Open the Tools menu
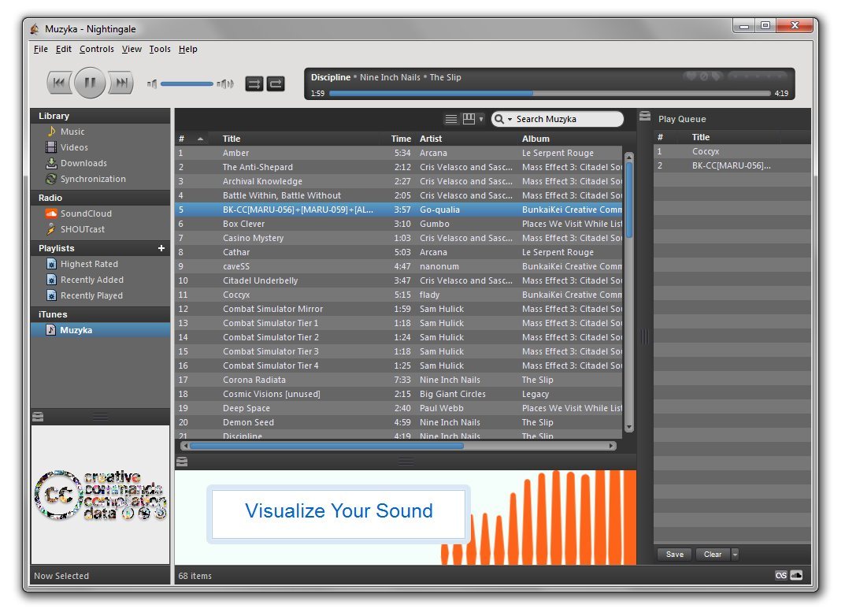This screenshot has width=845, height=616. (x=160, y=49)
